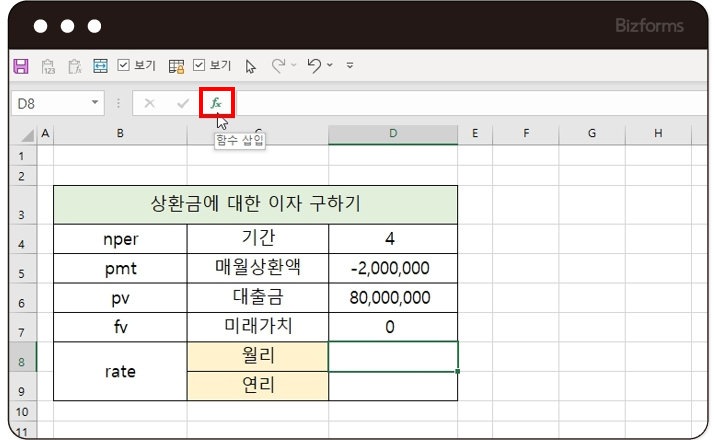715x440 pixels.
Task: Click the Undo arrow icon
Action: tap(314, 66)
